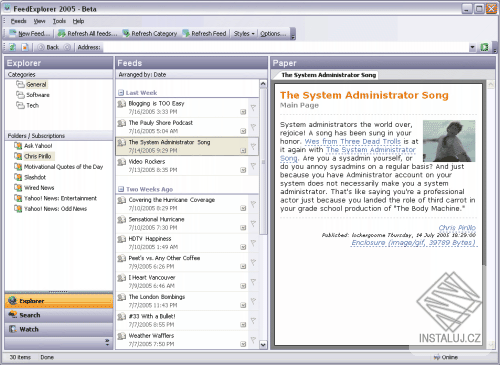Open the Wes from Three Dead Trolls link
500x365 pixels.
click(353, 141)
